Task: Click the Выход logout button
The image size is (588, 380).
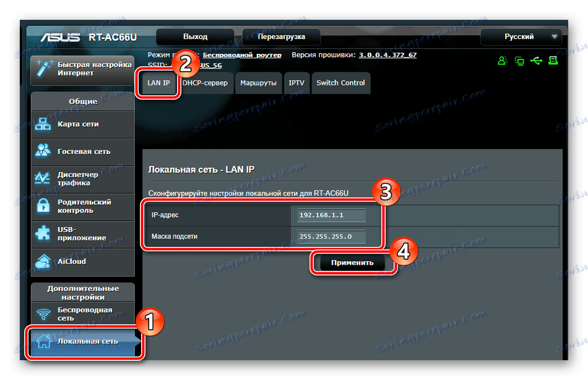Action: pos(196,37)
